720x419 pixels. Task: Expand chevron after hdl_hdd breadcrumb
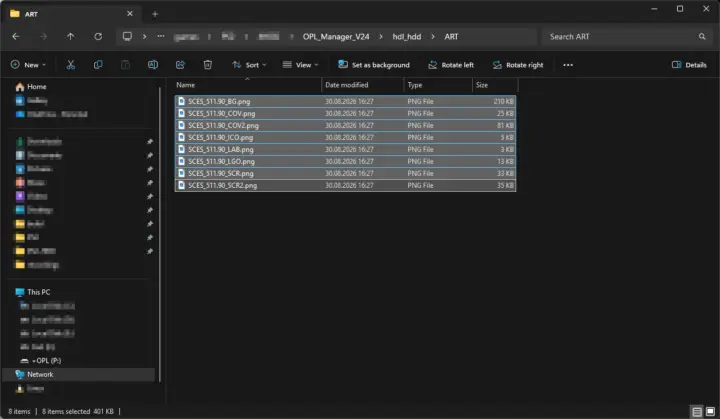pyautogui.click(x=433, y=36)
